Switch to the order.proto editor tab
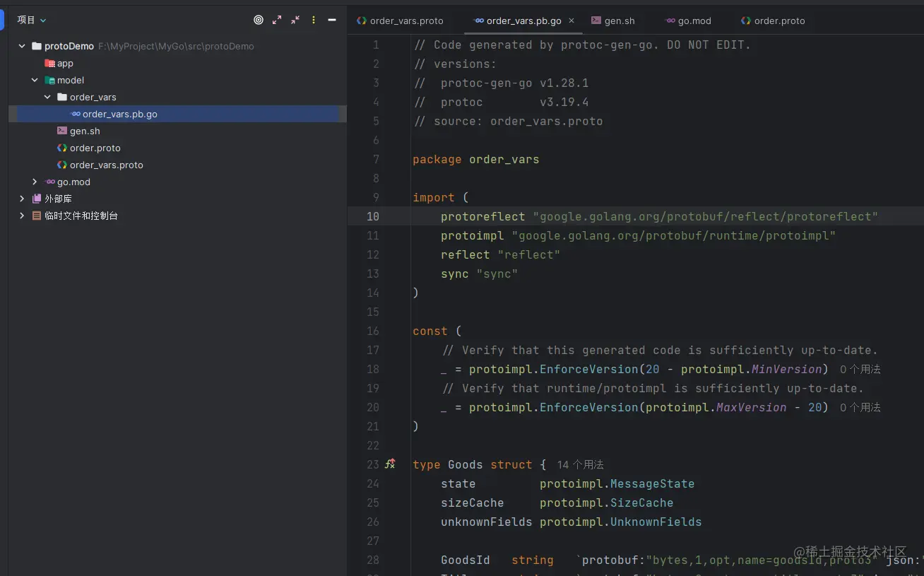 [772, 21]
